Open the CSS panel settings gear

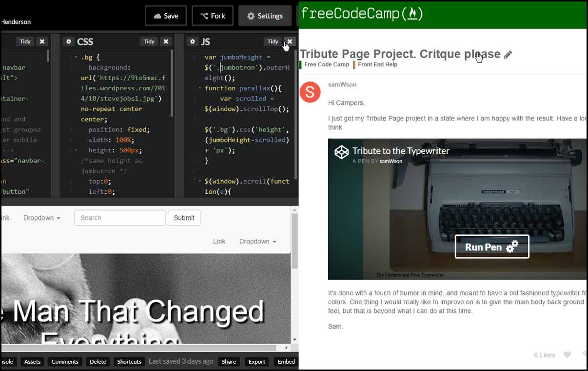68,41
